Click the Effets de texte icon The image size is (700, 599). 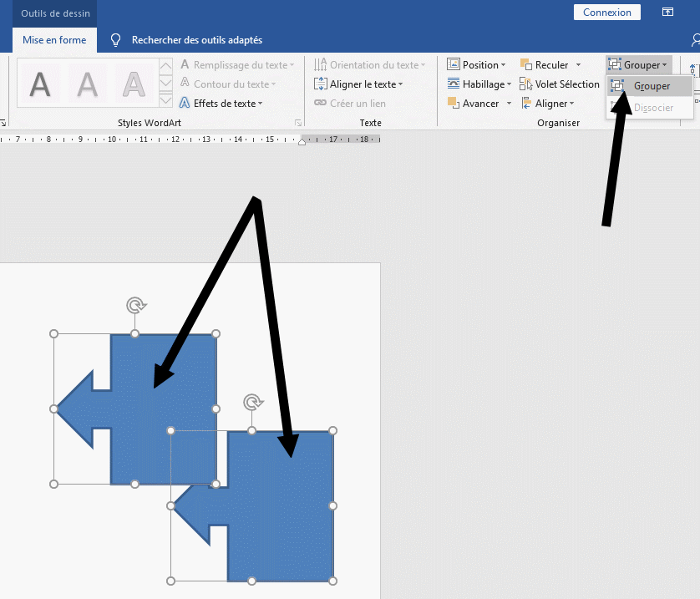185,104
